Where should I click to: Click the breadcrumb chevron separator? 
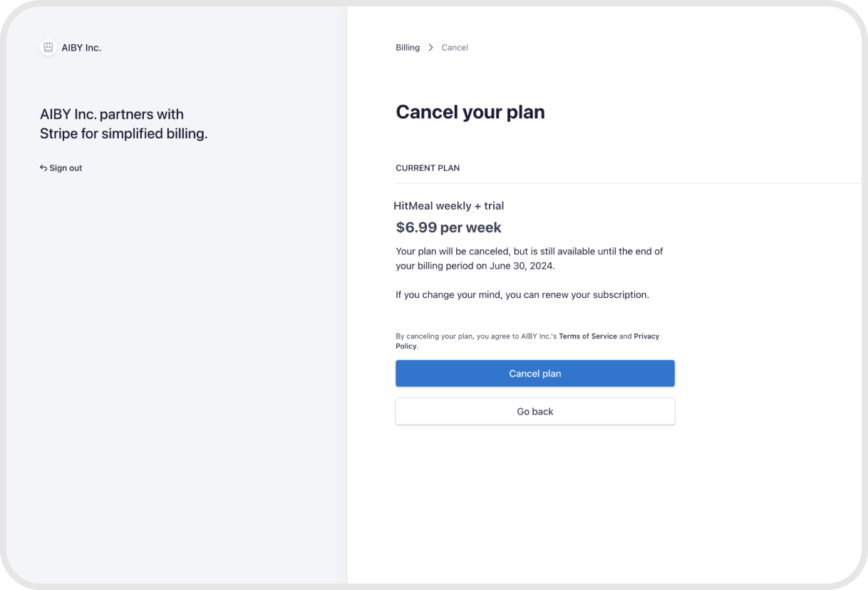tap(430, 48)
